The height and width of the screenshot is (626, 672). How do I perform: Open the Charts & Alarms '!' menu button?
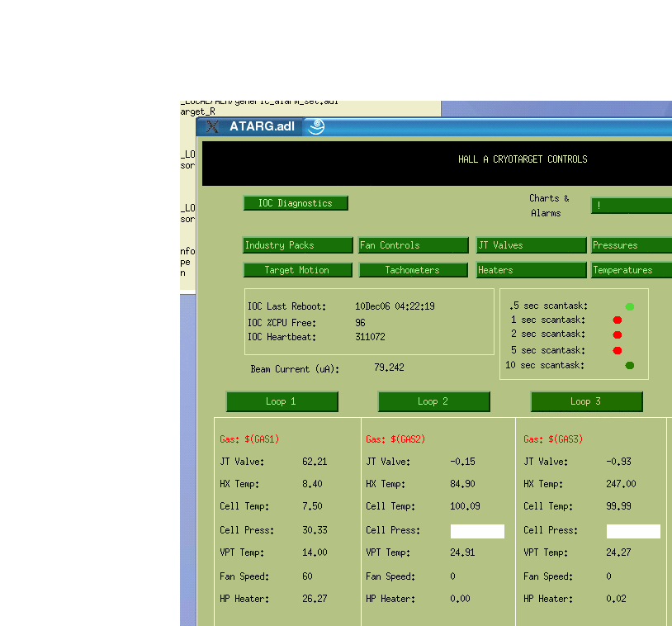coord(632,206)
